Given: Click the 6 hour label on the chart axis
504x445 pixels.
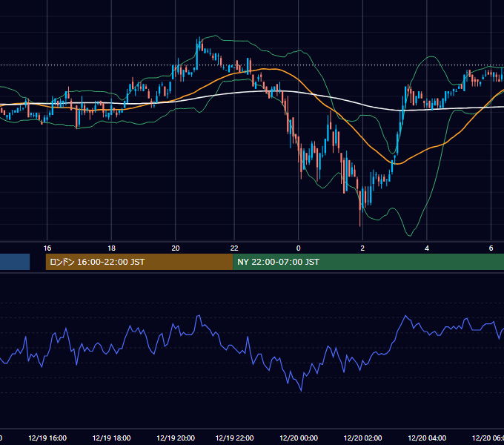Looking at the screenshot, I should pyautogui.click(x=491, y=248).
